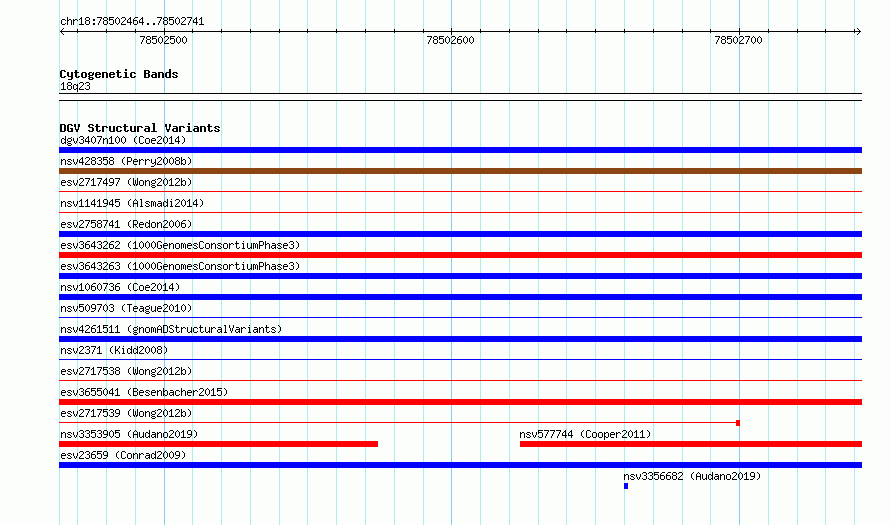Click thin blue line of nsv509703

tap(460, 318)
